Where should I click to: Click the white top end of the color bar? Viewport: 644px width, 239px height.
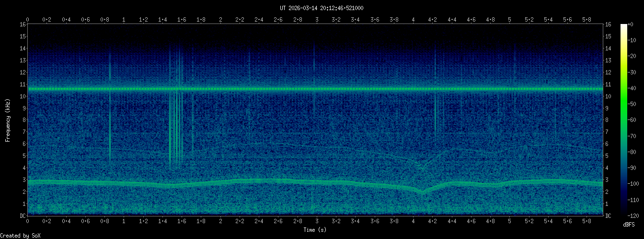click(623, 25)
